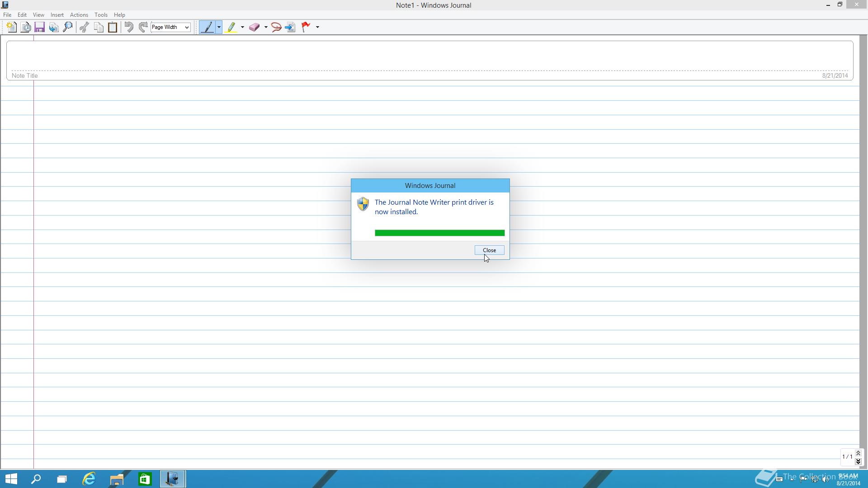Open the Edit menu
Screen dimensions: 868x488
(x=22, y=15)
